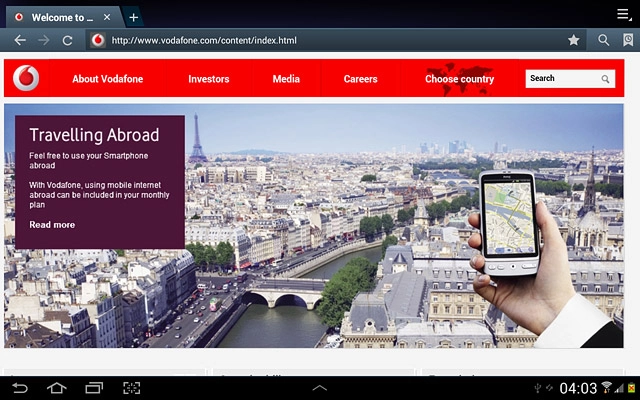This screenshot has width=640, height=400.
Task: Expand the system bar up-arrow tray
Action: coord(320,388)
